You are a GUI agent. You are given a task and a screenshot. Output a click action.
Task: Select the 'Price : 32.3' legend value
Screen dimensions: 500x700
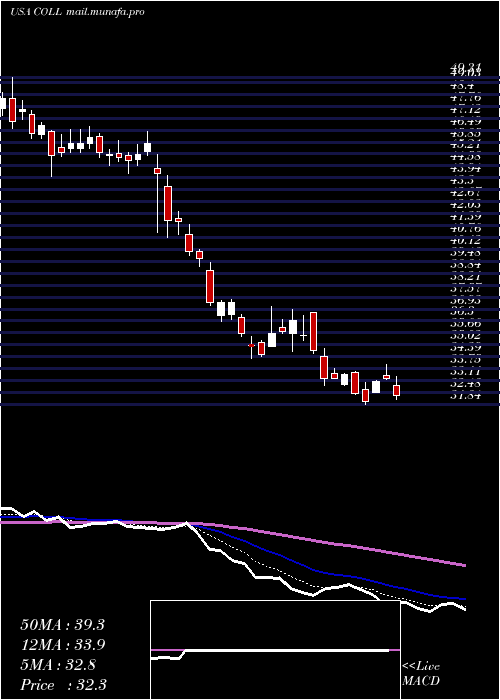click(x=63, y=684)
